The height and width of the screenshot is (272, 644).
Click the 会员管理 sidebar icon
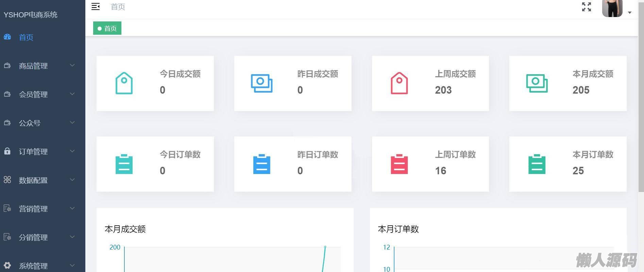[7, 94]
